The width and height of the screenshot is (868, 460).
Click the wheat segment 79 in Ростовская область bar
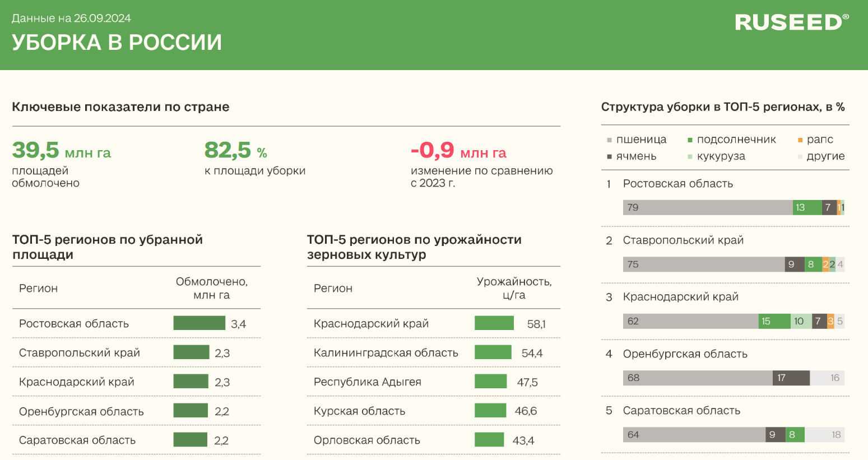click(707, 208)
